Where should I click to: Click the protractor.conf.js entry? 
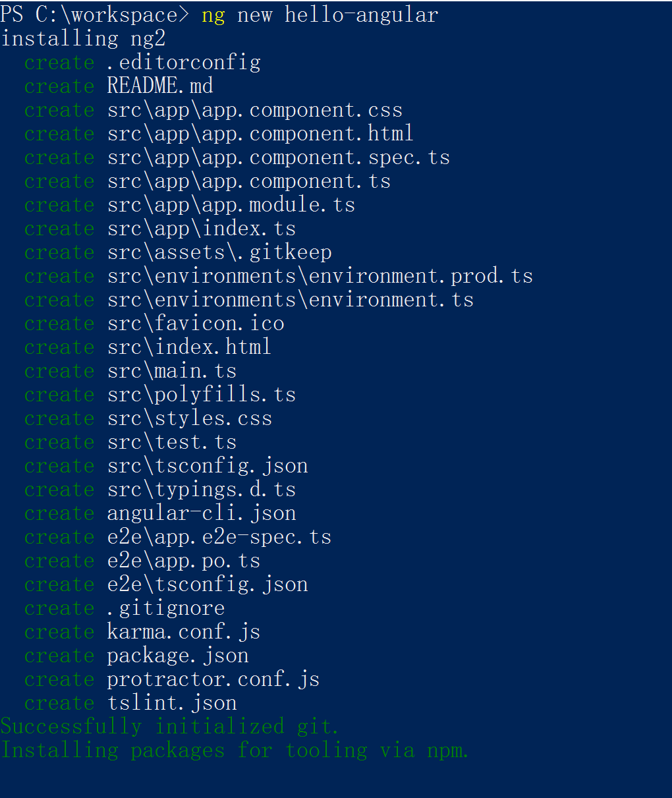click(213, 679)
